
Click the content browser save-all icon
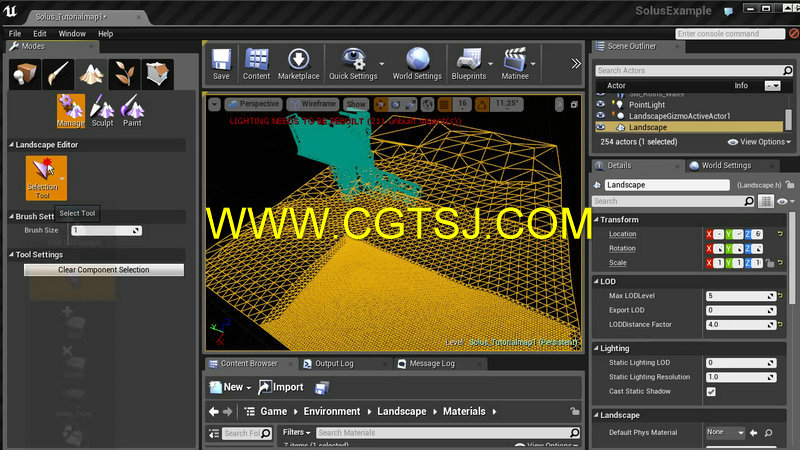pyautogui.click(x=321, y=388)
